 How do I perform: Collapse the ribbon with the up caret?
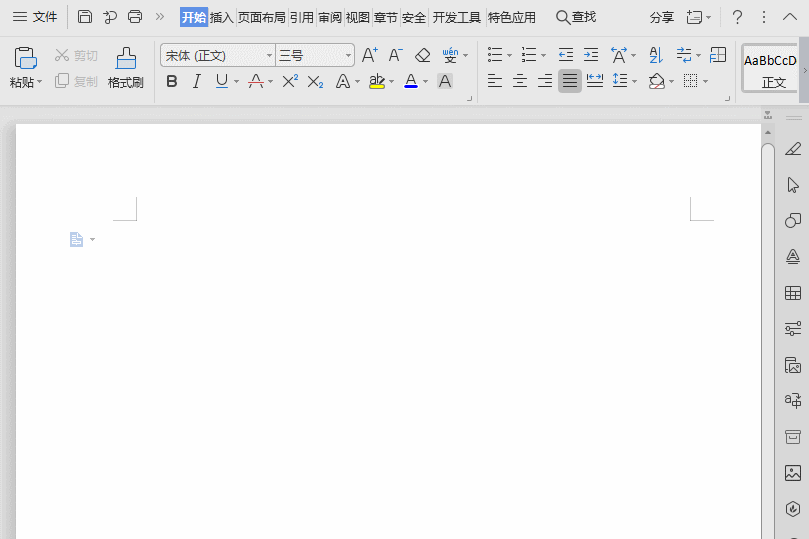coord(790,17)
